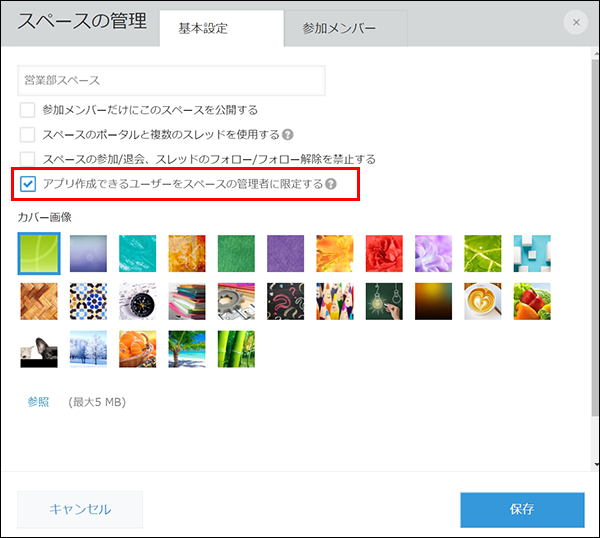Select the light bulb chalkboard cover
The width and height of the screenshot is (600, 538).
(384, 302)
